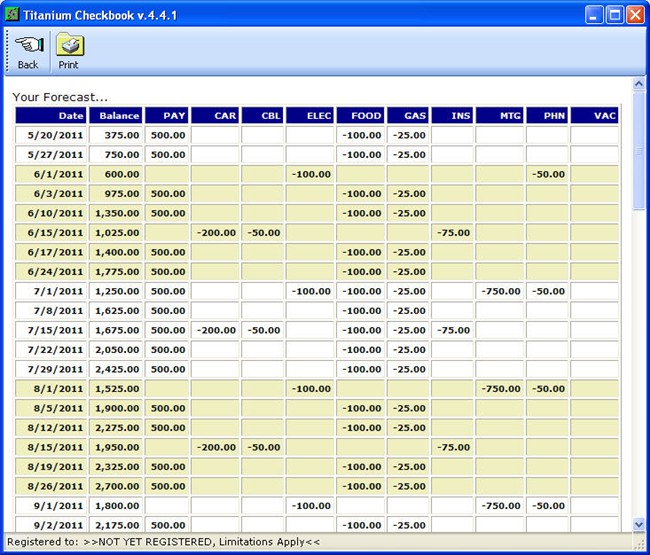Image resolution: width=650 pixels, height=555 pixels.
Task: Click the VAC column header
Action: point(594,116)
